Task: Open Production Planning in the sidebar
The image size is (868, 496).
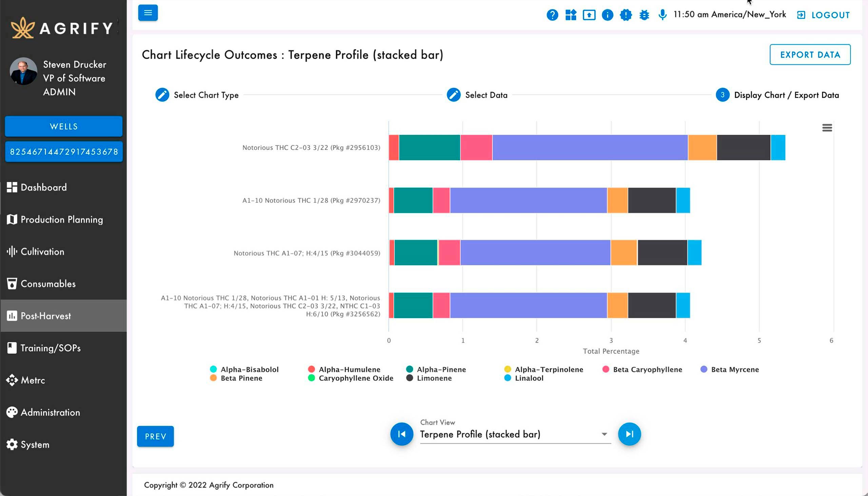Action: (63, 219)
